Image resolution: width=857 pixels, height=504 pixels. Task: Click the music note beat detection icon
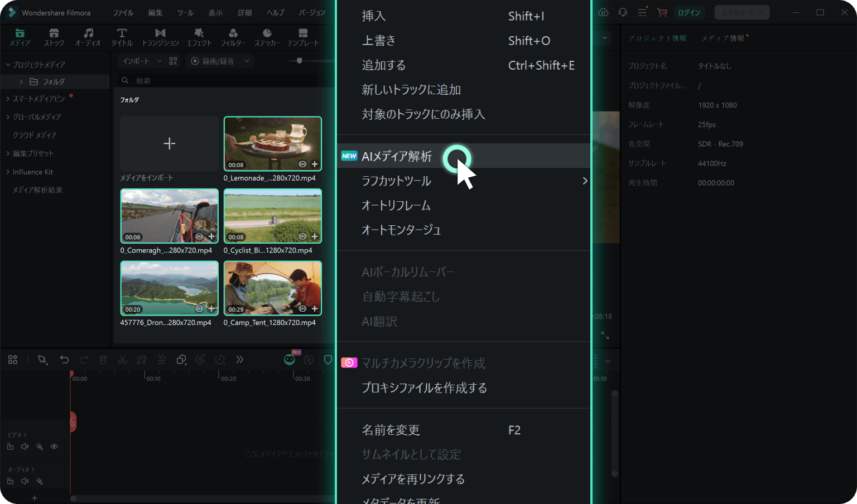click(x=142, y=360)
